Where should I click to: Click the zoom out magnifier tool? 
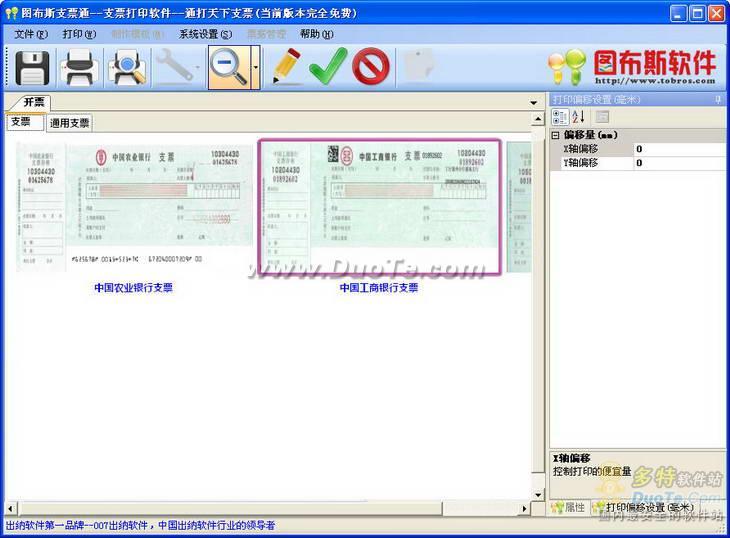click(229, 67)
